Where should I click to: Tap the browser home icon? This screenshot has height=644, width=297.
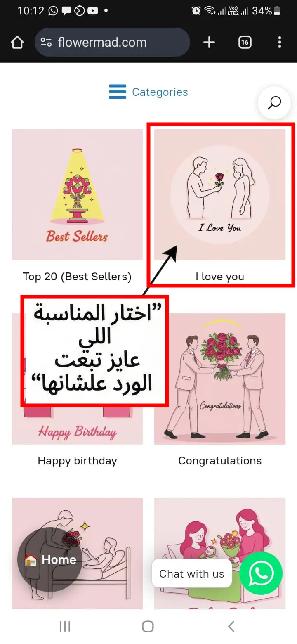(x=17, y=42)
